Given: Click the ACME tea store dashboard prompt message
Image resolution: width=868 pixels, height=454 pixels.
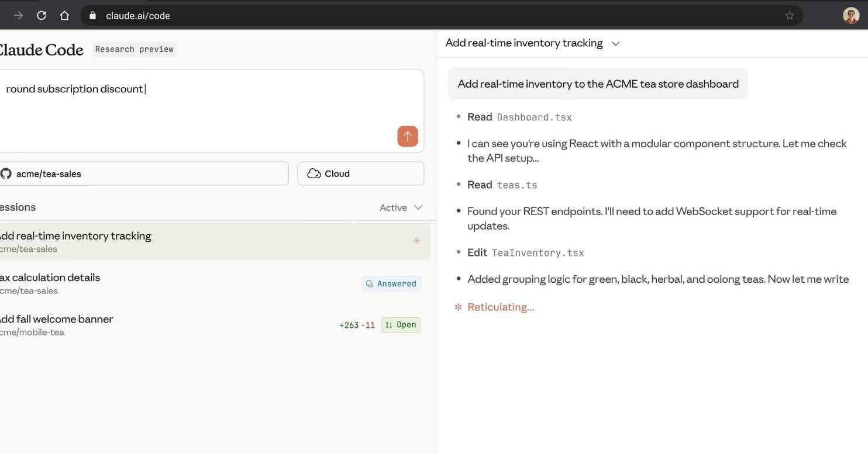Looking at the screenshot, I should [598, 84].
